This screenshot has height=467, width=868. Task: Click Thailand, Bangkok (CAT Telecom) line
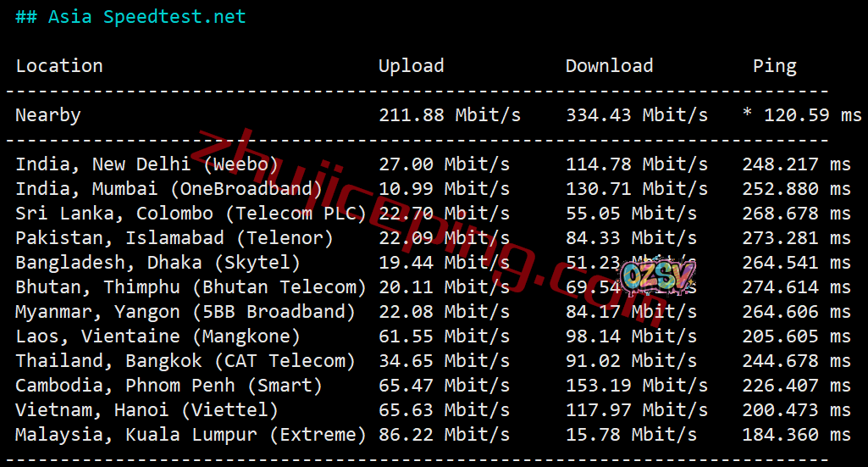pos(185,361)
